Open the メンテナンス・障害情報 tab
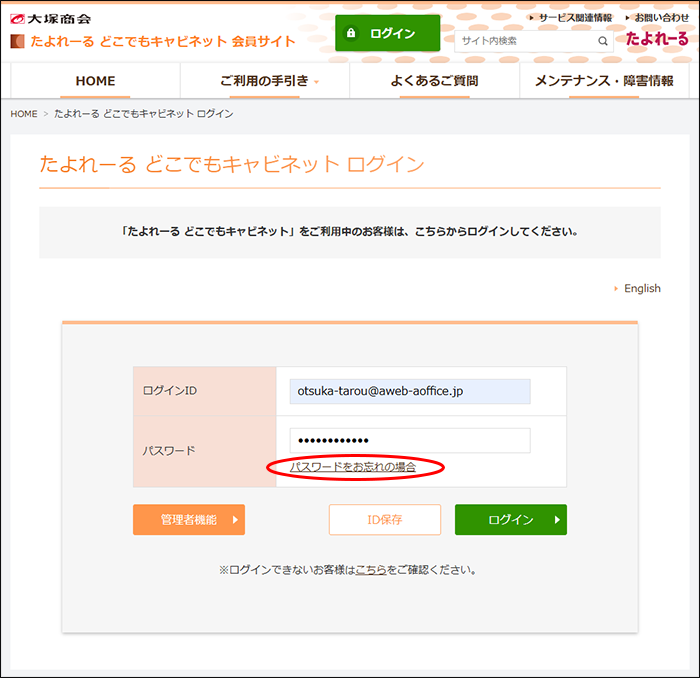 (x=604, y=81)
